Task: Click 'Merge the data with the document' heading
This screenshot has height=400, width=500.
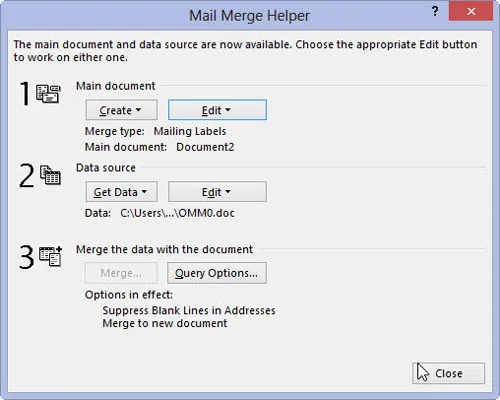Action: tap(164, 249)
